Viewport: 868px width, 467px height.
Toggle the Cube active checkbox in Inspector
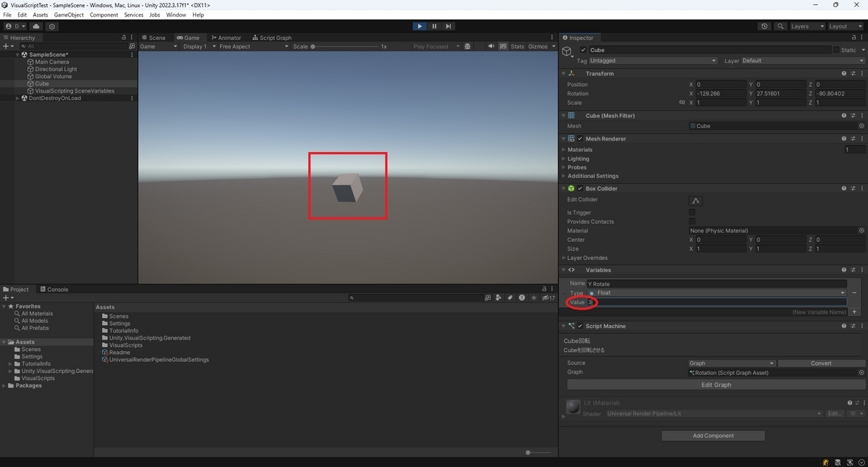584,50
